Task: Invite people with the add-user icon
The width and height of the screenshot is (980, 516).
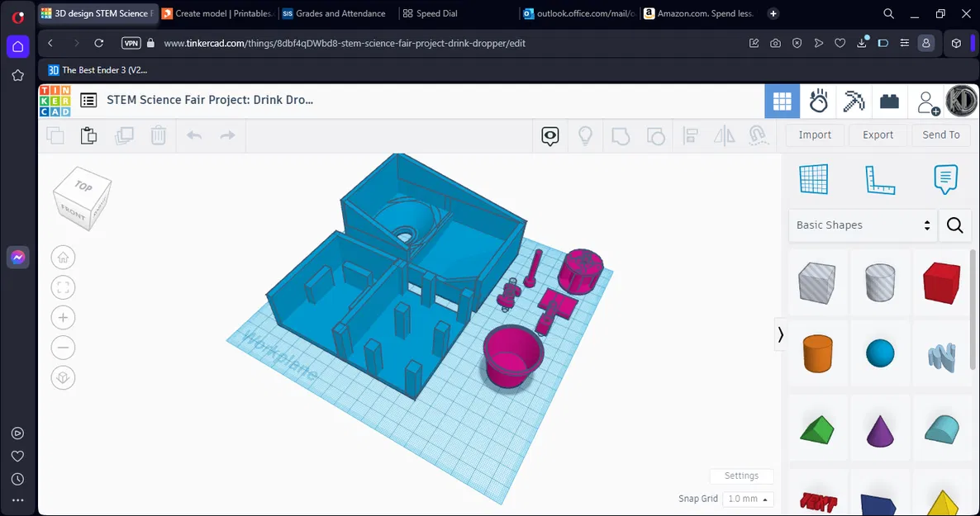Action: (927, 102)
